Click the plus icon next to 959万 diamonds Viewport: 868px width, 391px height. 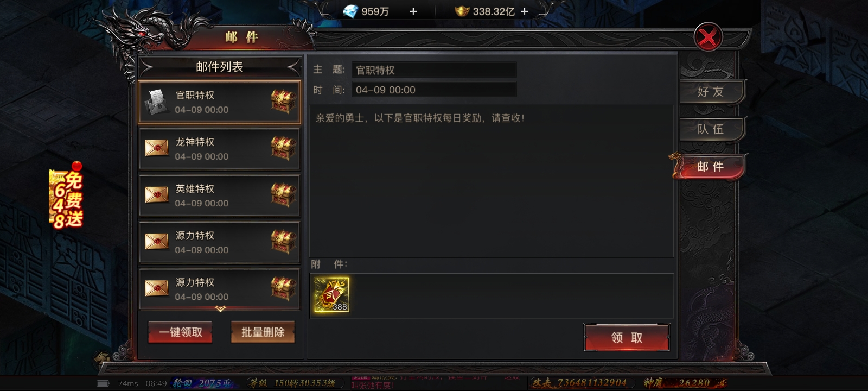pos(413,11)
